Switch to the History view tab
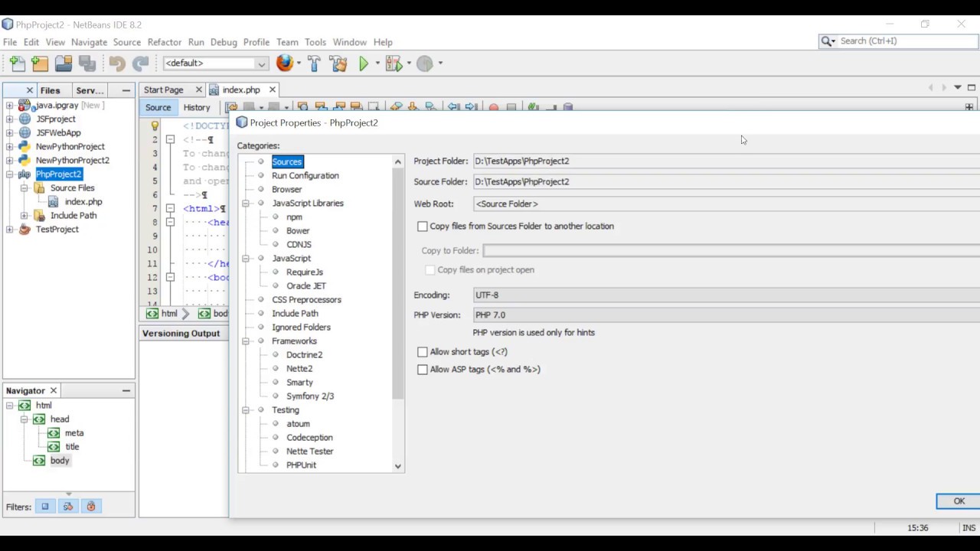This screenshot has width=980, height=551. point(197,108)
